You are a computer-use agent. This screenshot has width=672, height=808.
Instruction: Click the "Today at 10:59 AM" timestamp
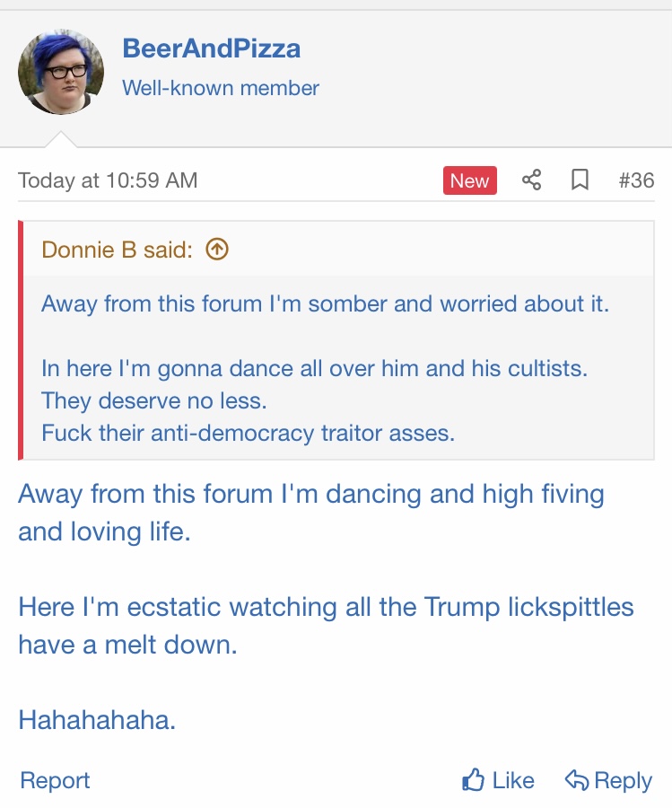tap(108, 180)
